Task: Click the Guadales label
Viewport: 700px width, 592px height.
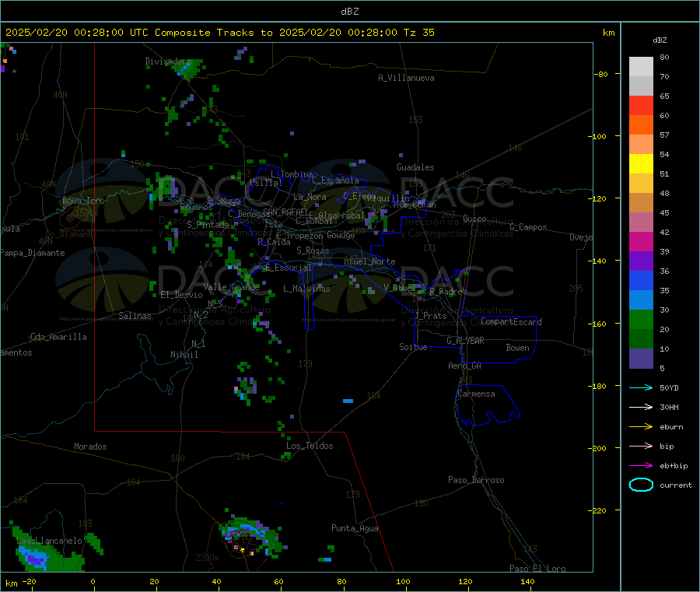Action: 415,167
